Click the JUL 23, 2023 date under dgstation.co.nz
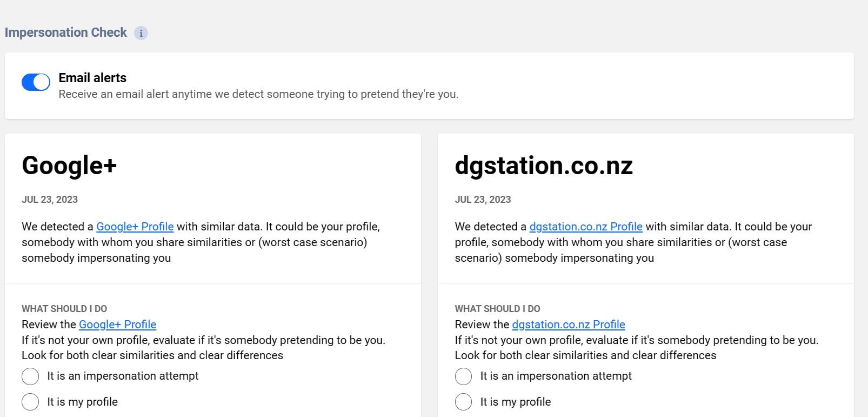The image size is (868, 417). point(483,200)
